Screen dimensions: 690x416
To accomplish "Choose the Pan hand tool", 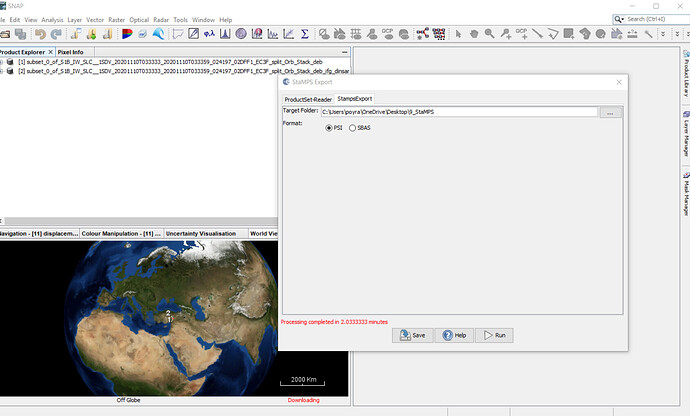I will click(474, 34).
